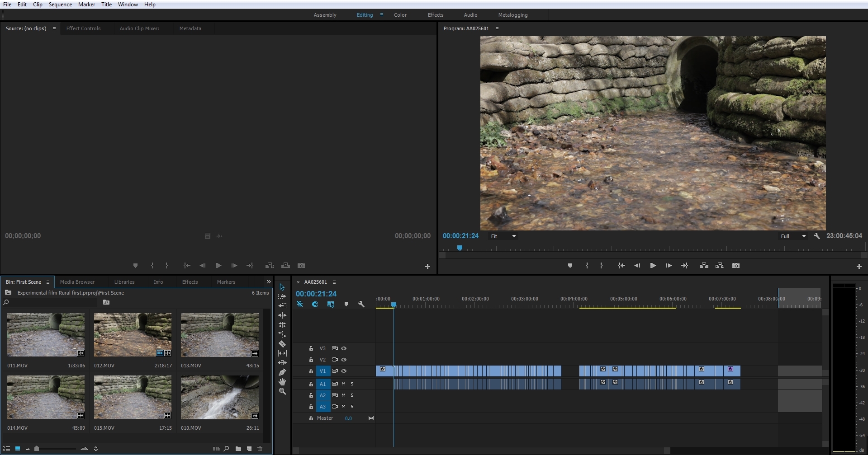Image resolution: width=868 pixels, height=455 pixels.
Task: Click the Clear trash icon in project panel
Action: tap(260, 449)
